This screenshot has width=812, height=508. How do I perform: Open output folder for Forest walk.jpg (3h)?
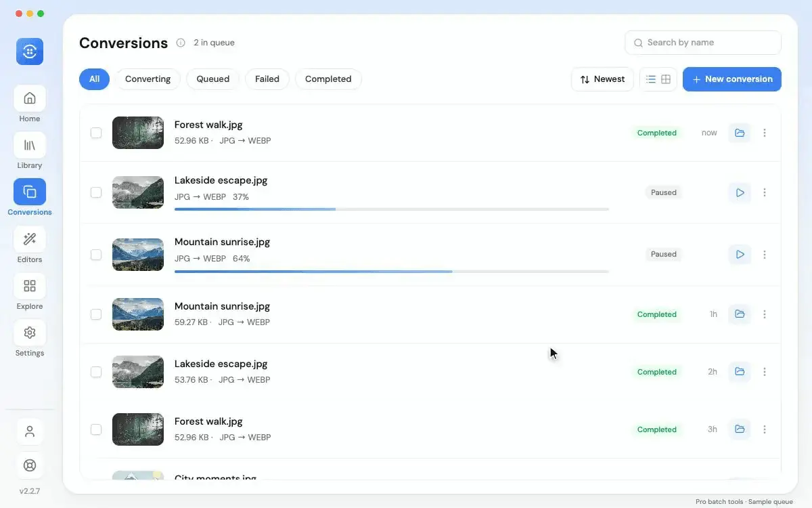740,429
